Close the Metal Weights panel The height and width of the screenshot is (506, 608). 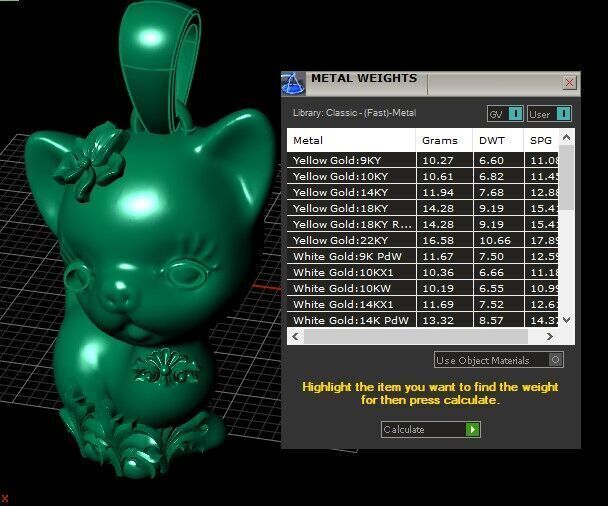click(569, 83)
